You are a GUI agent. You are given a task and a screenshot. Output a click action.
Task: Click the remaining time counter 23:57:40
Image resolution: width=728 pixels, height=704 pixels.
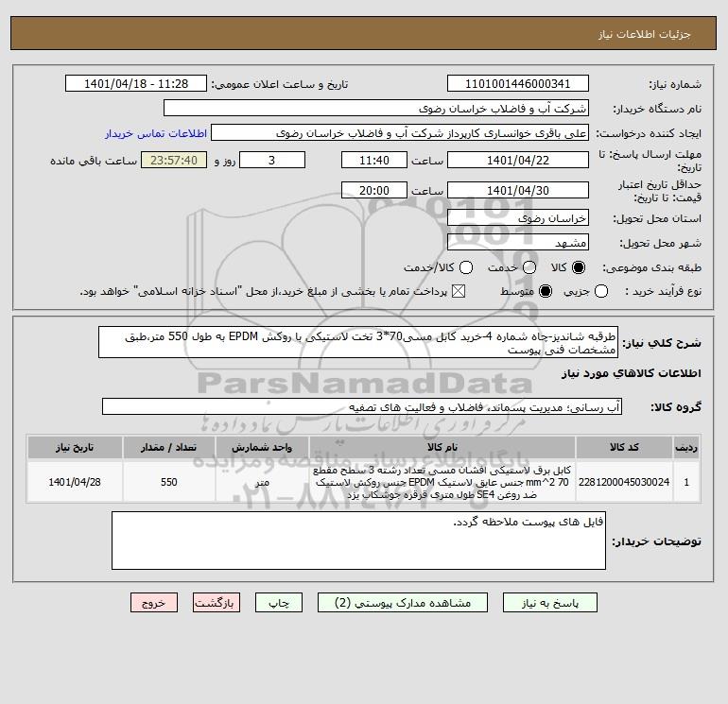174,160
